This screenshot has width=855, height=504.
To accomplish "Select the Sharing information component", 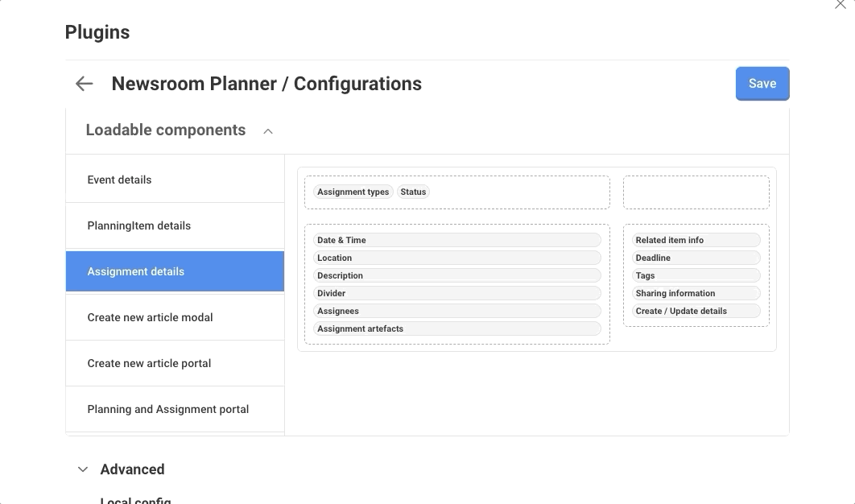I will 696,293.
